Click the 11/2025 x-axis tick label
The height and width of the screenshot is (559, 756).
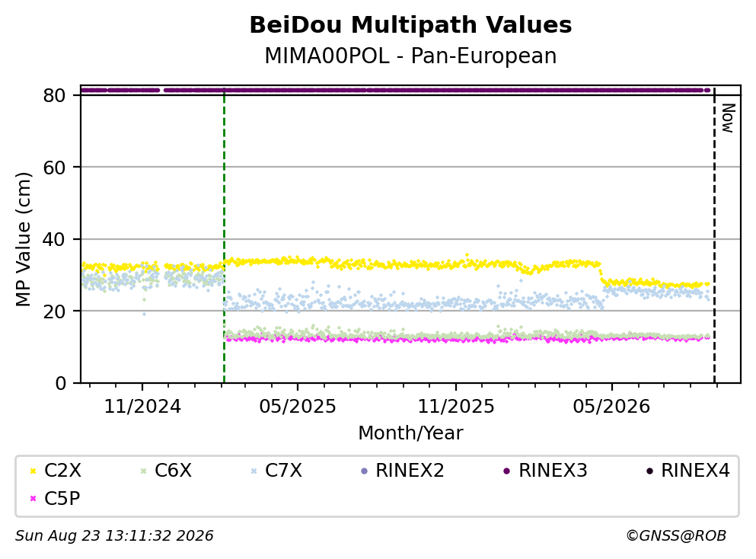point(456,407)
